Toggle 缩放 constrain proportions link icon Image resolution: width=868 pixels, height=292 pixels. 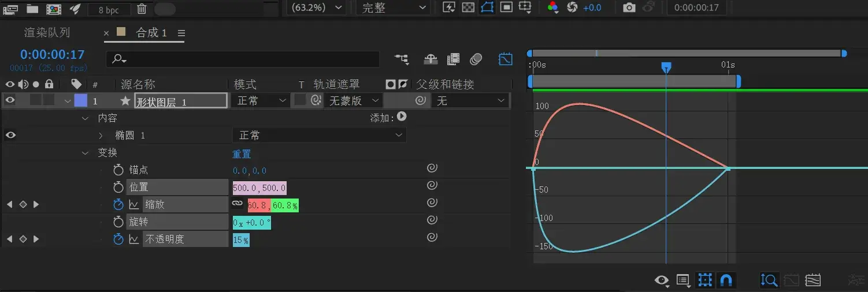pos(237,203)
